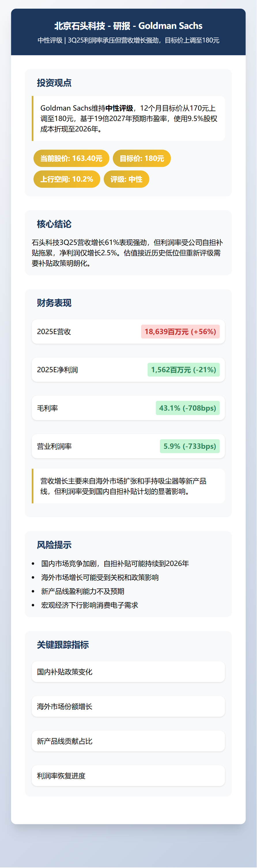The image size is (257, 868).
Task: Click the 投资观点 section heading
Action: pos(54,83)
